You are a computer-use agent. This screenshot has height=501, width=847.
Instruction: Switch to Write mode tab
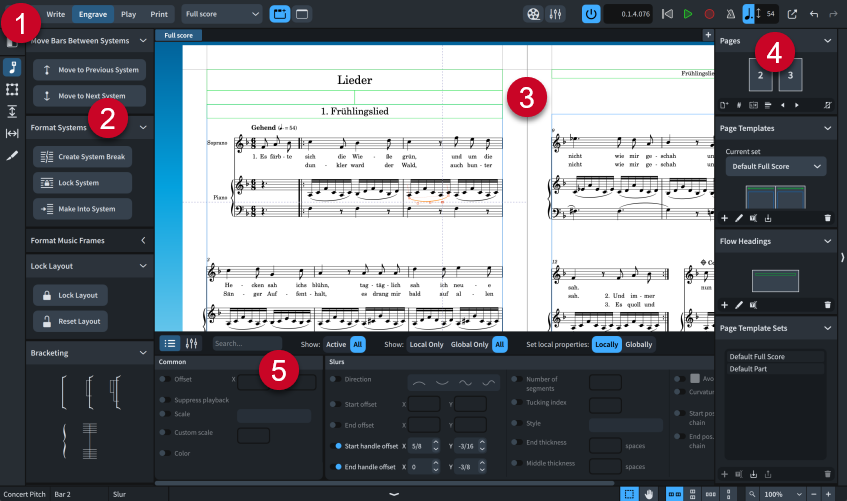[56, 15]
